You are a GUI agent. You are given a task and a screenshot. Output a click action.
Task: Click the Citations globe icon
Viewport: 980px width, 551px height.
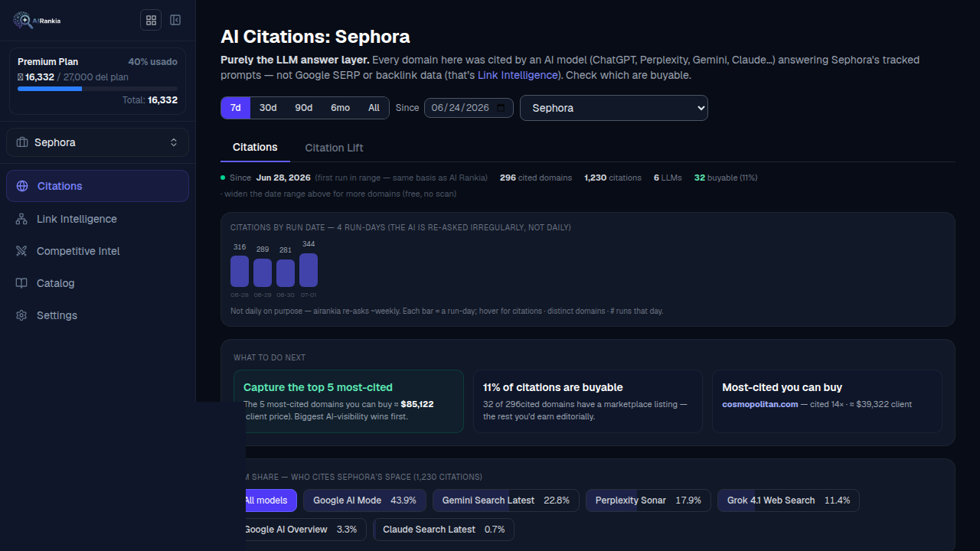tap(22, 186)
